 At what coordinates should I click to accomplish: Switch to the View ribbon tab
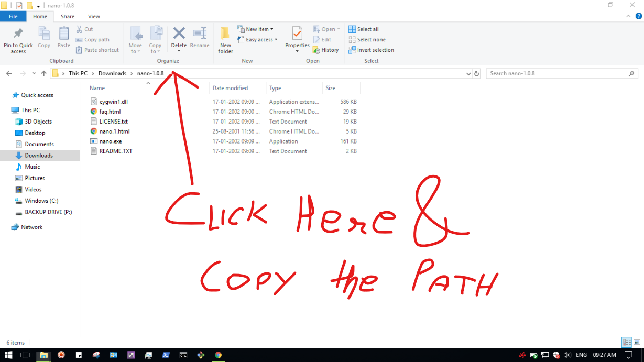[x=94, y=17]
